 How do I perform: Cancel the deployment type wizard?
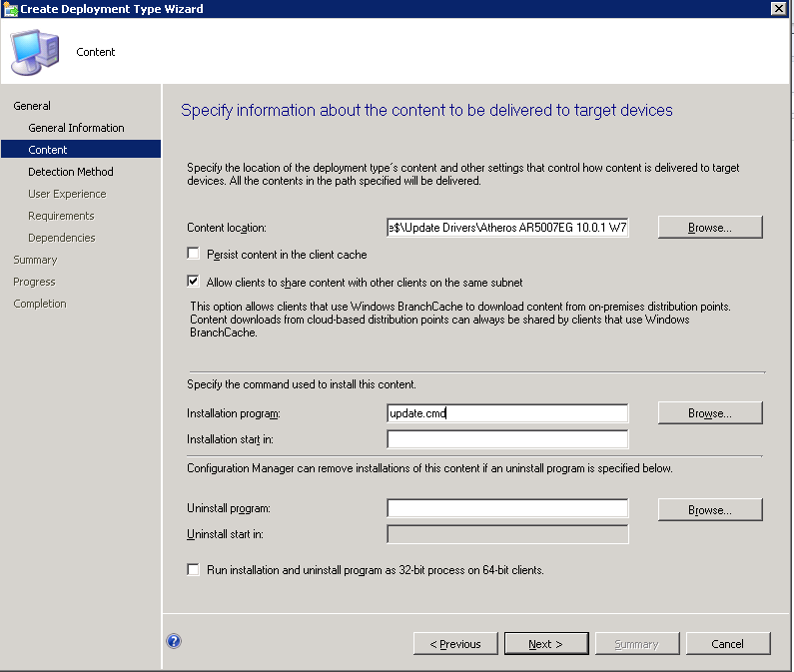pos(727,644)
